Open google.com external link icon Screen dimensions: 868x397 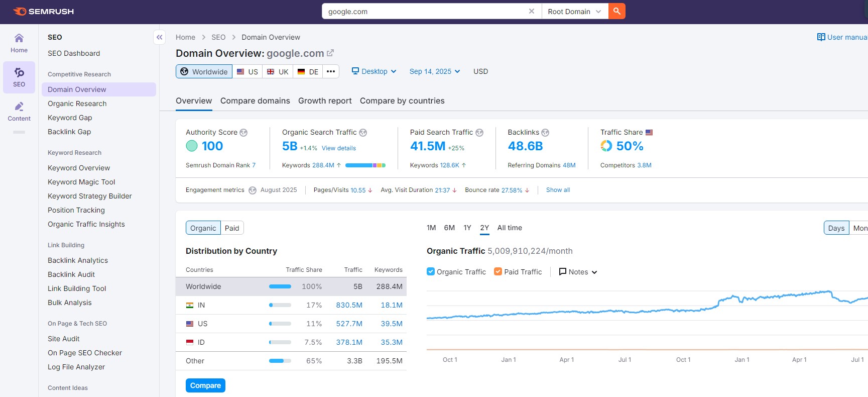[x=330, y=53]
